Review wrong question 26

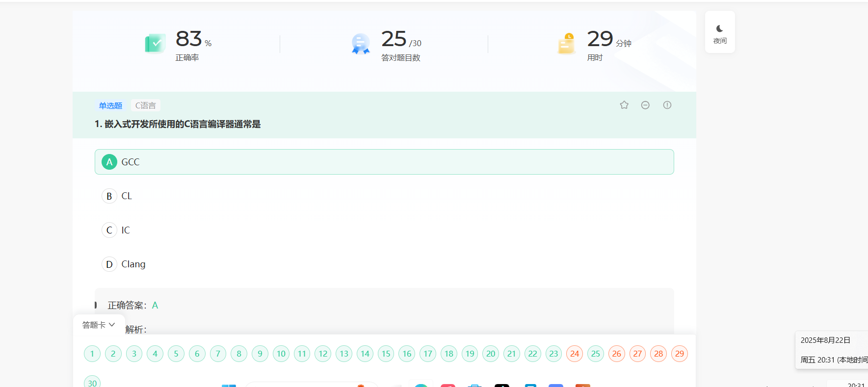617,354
